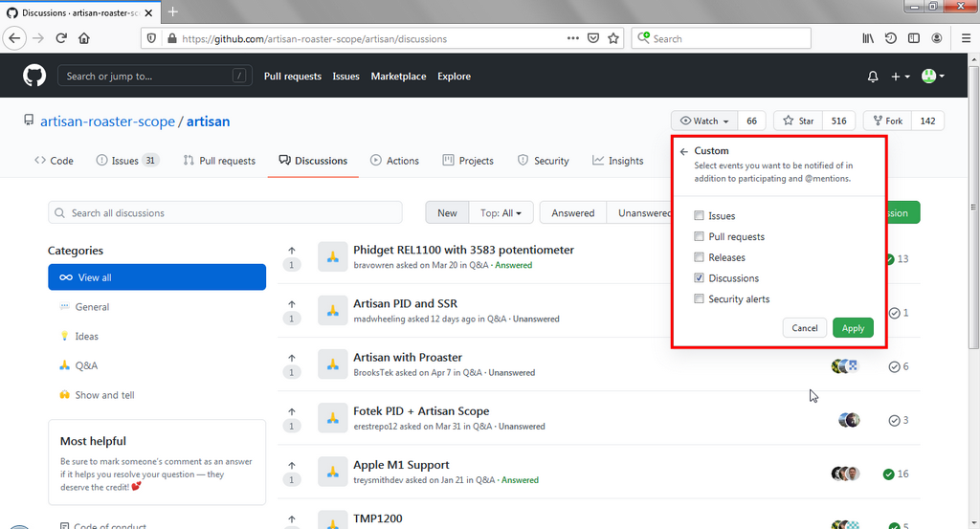This screenshot has height=529, width=980.
Task: Uncheck the Discussions notification checkbox
Action: 699,278
